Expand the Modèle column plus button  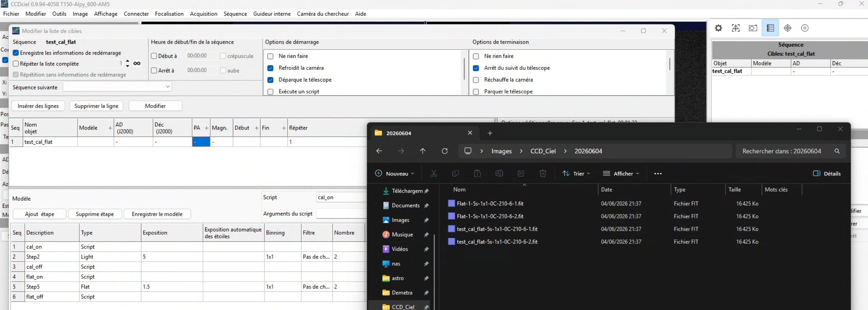click(110, 128)
